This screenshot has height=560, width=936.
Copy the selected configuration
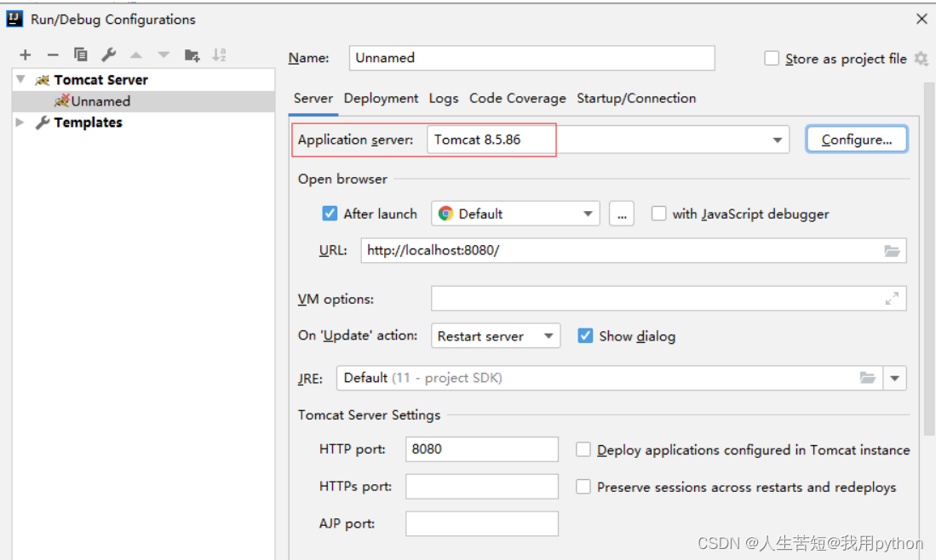pyautogui.click(x=81, y=54)
